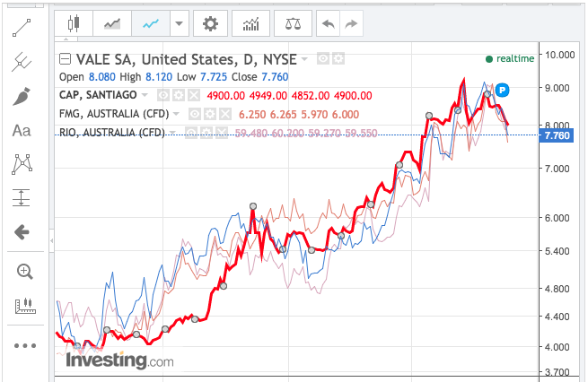Select the XABCD pattern tool
Image resolution: width=588 pixels, height=382 pixels.
pyautogui.click(x=22, y=164)
